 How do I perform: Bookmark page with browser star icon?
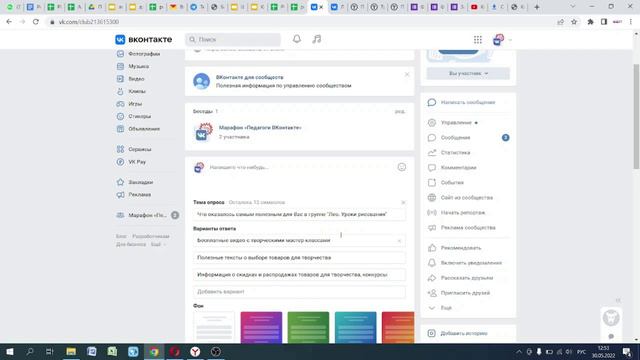point(574,22)
